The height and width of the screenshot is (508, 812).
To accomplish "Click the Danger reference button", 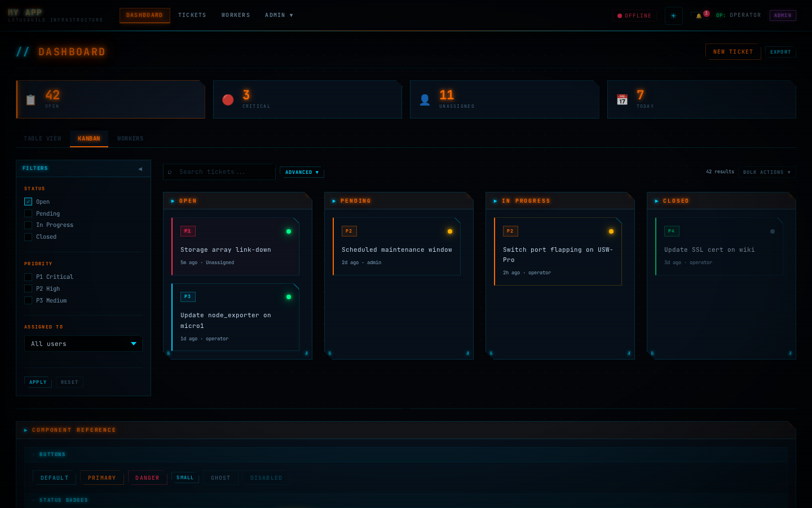I will 148,478.
